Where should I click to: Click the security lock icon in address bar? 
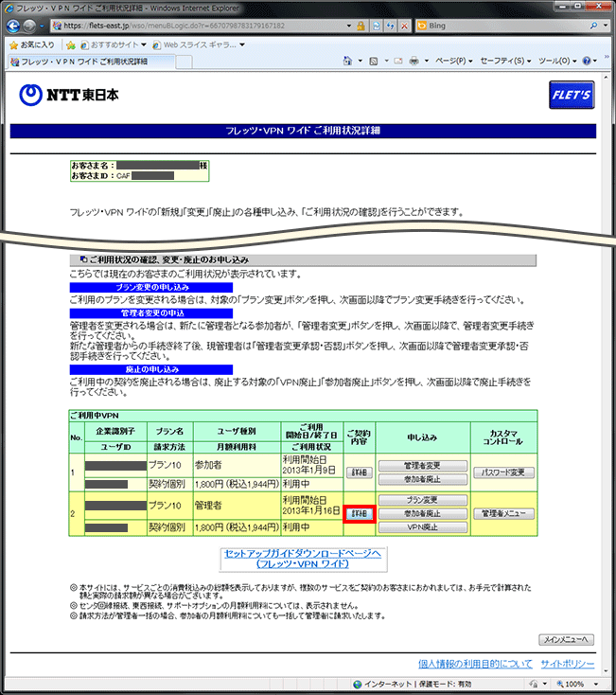click(361, 26)
